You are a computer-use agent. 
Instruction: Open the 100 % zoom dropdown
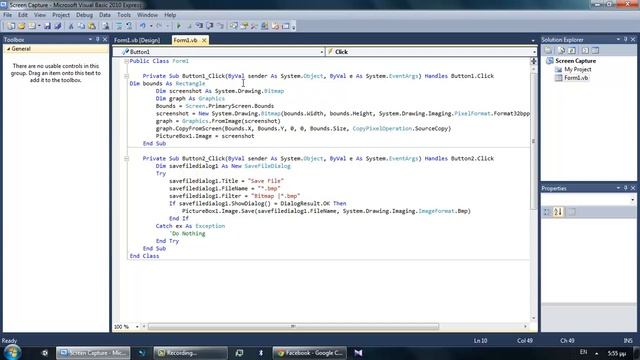(137, 327)
